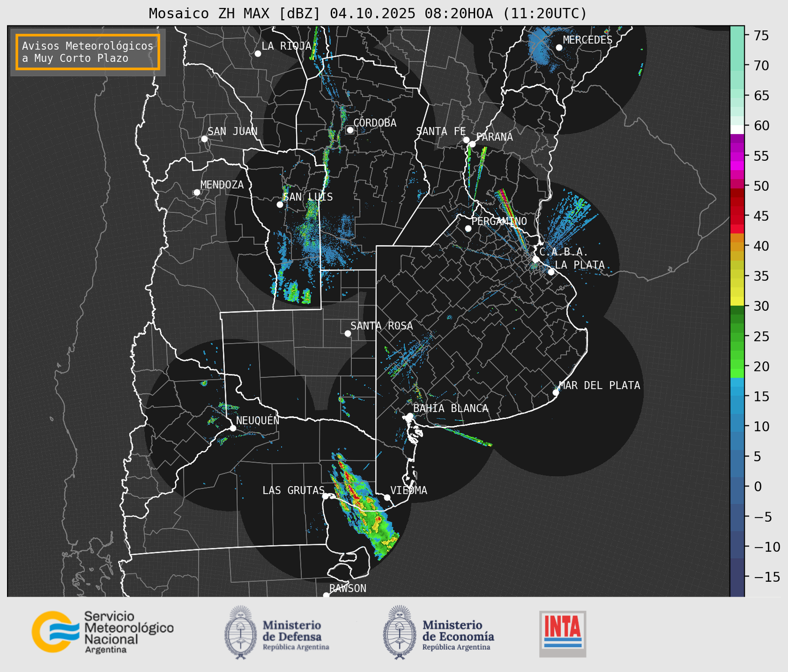Select the MERCEDES city marker
788x672 pixels.
pyautogui.click(x=559, y=48)
